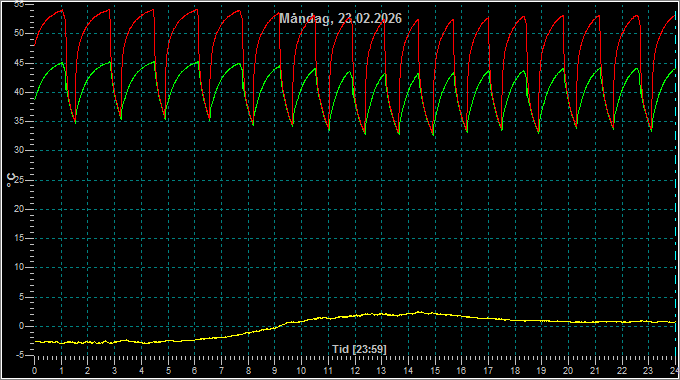Screen dimensions: 680x380
Task: Select hour 6 on the time axis
Action: (x=195, y=371)
